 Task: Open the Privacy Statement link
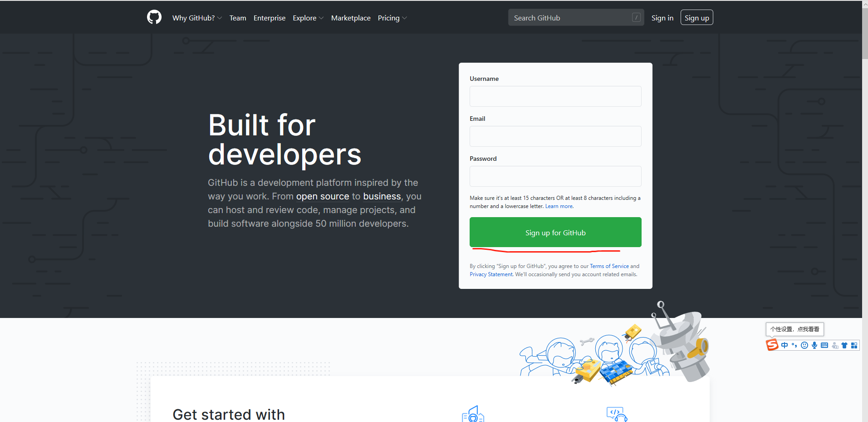(491, 274)
